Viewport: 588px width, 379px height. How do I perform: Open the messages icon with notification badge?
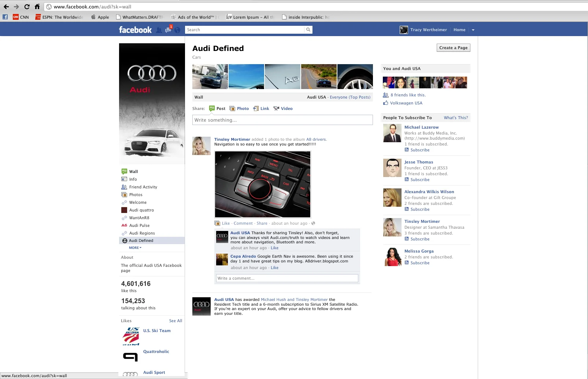pyautogui.click(x=168, y=30)
